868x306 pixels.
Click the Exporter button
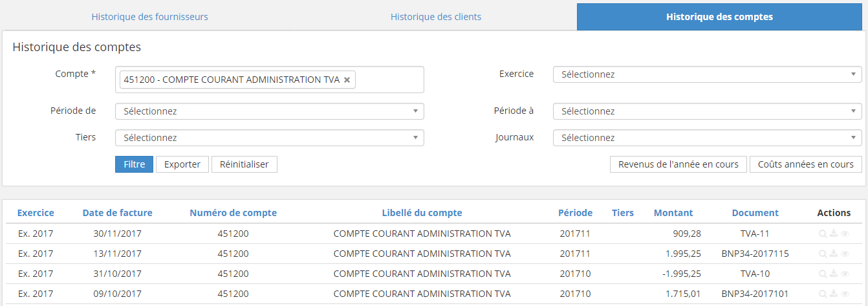[182, 164]
